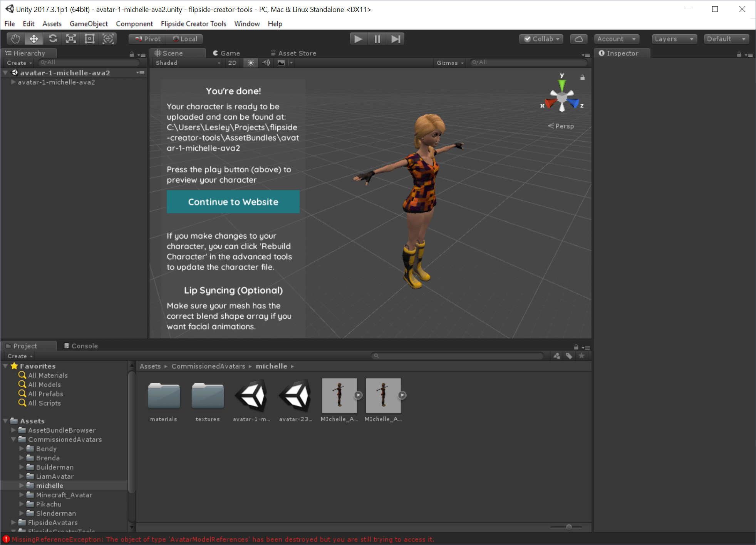Screen dimensions: 756x545
Task: Click the blue Z axis gizmo cone
Action: point(574,103)
